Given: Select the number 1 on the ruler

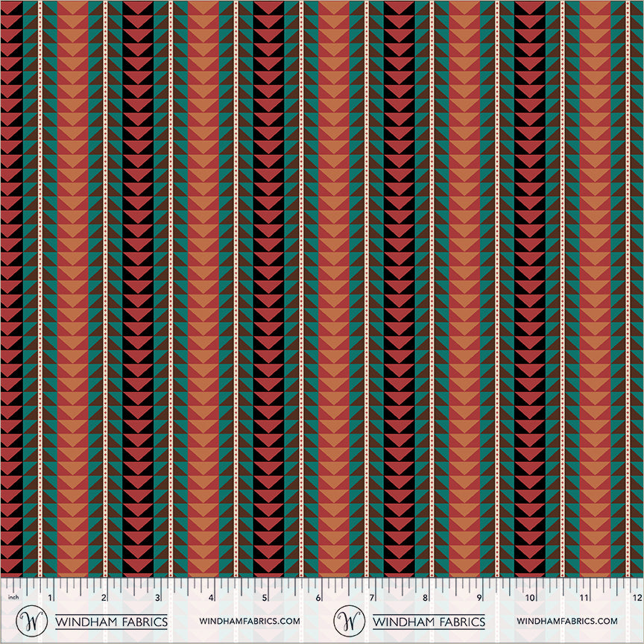Looking at the screenshot, I should click(51, 598).
